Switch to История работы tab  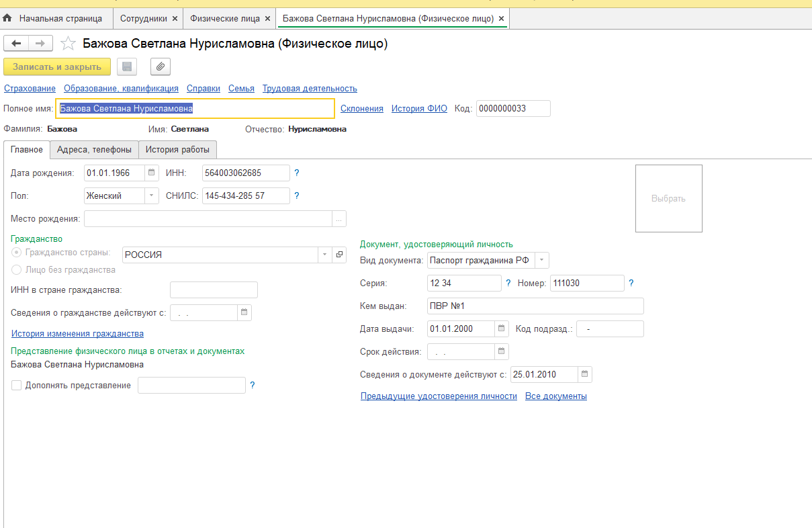point(177,149)
